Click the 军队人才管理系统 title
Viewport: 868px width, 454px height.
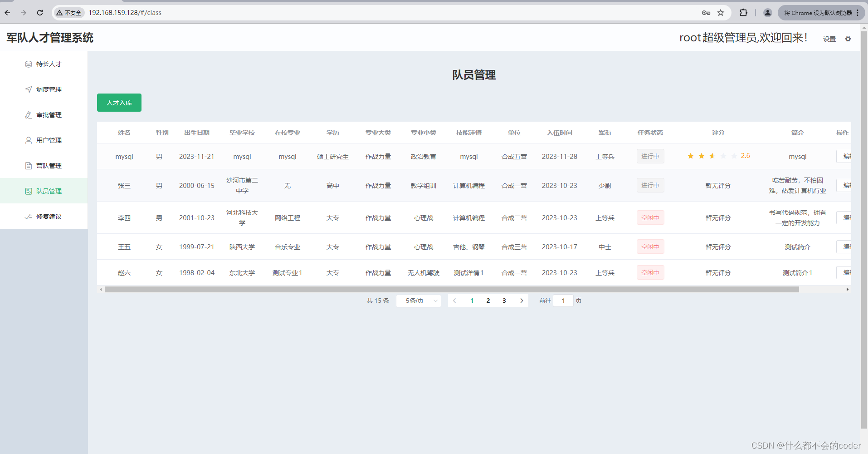[50, 38]
